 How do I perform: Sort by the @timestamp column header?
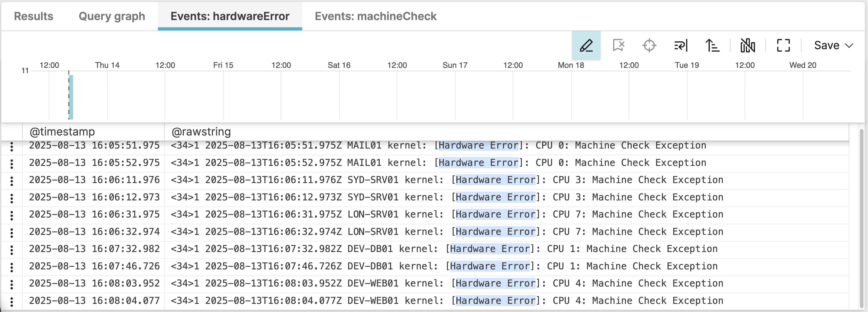tap(62, 132)
